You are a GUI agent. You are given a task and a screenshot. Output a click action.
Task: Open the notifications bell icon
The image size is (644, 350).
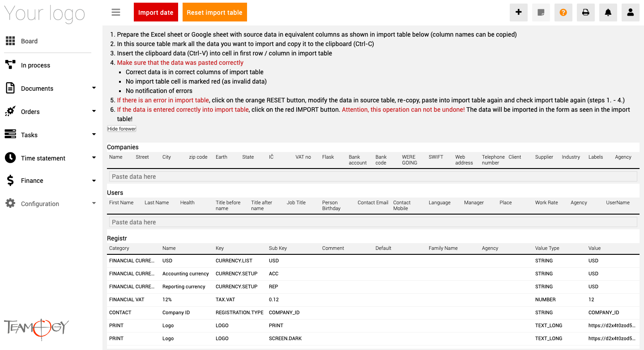608,13
